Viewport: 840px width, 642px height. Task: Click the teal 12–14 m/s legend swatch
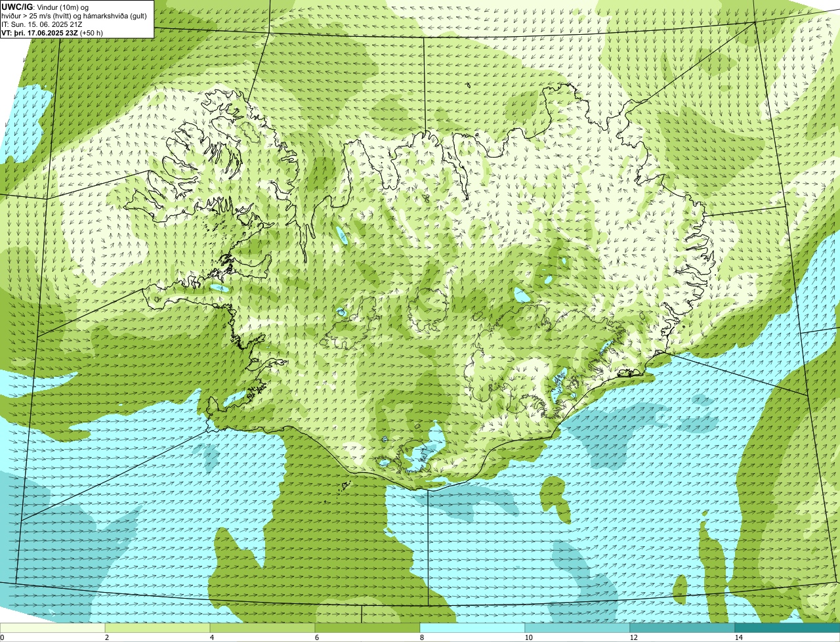coord(682,628)
